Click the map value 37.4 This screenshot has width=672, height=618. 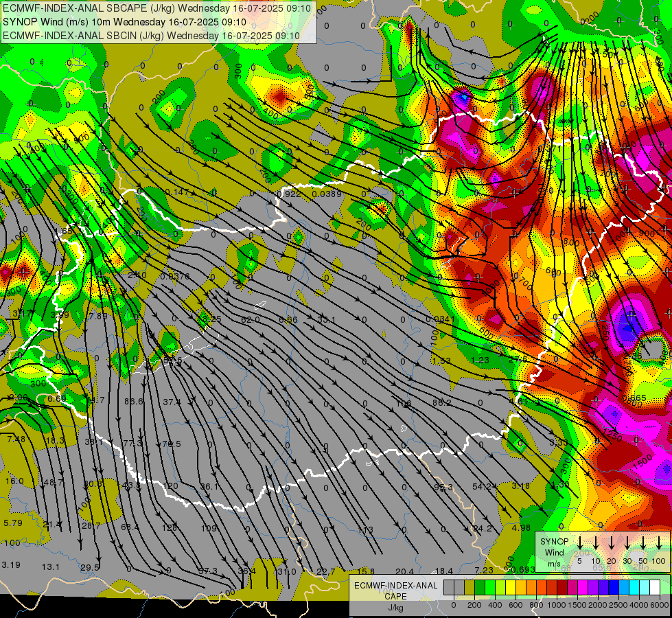click(172, 402)
